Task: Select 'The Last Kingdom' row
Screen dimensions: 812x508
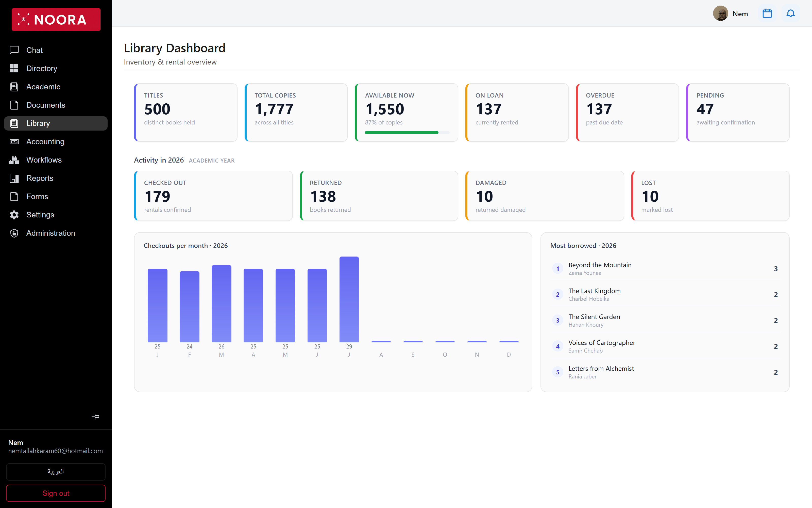Action: pos(665,294)
